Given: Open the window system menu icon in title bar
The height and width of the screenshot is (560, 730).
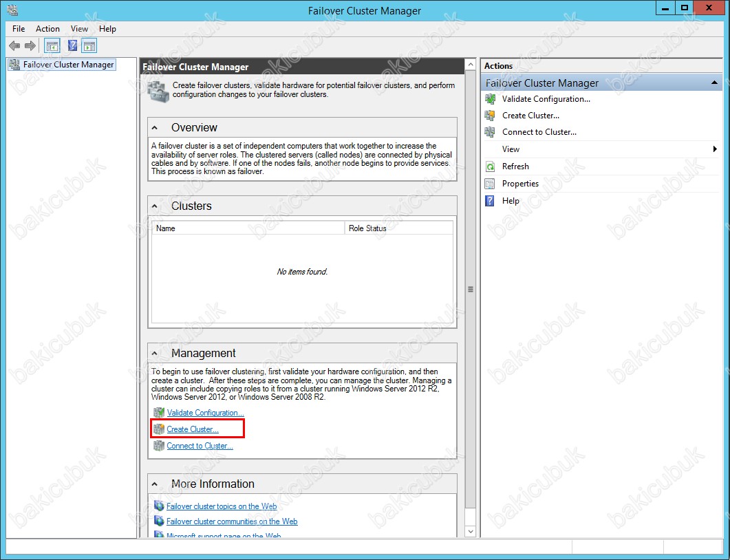Looking at the screenshot, I should tap(12, 10).
